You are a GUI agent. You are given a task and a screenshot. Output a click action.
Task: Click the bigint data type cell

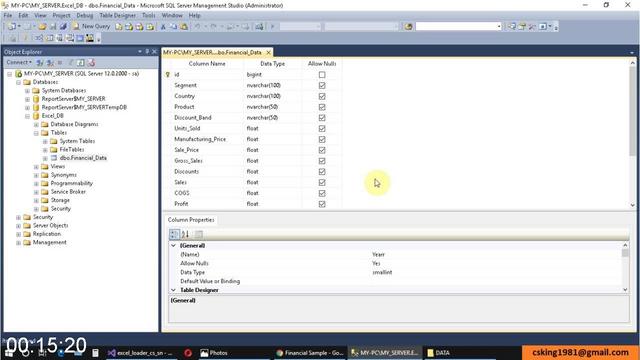(273, 75)
